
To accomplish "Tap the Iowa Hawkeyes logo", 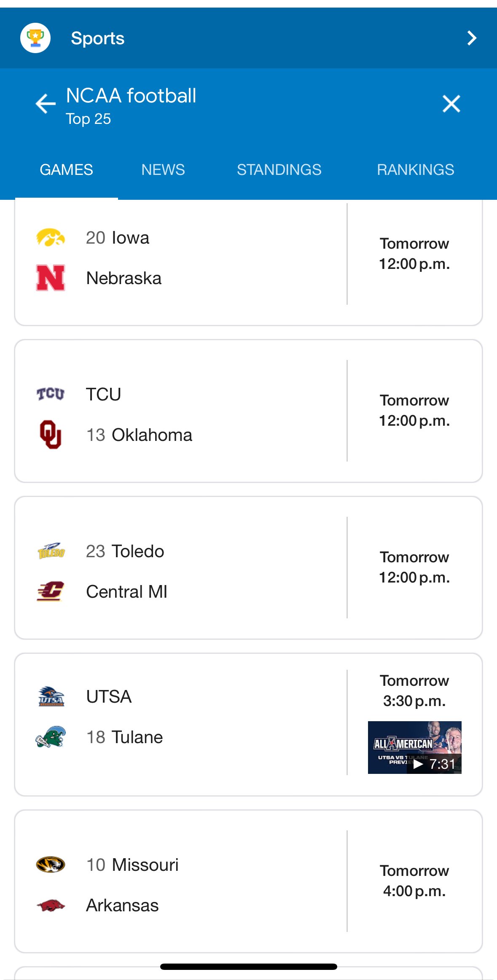I will (x=51, y=238).
